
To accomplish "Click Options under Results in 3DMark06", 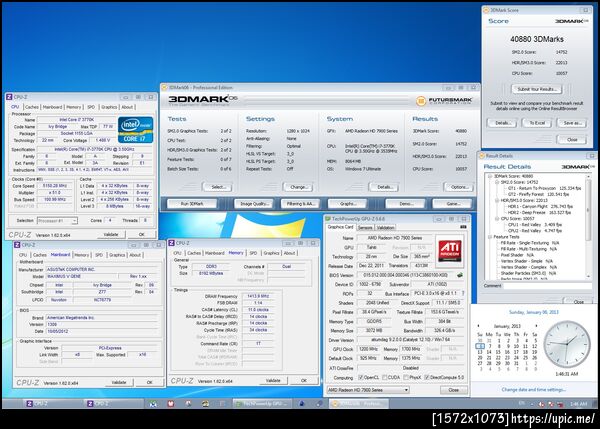I will click(458, 187).
